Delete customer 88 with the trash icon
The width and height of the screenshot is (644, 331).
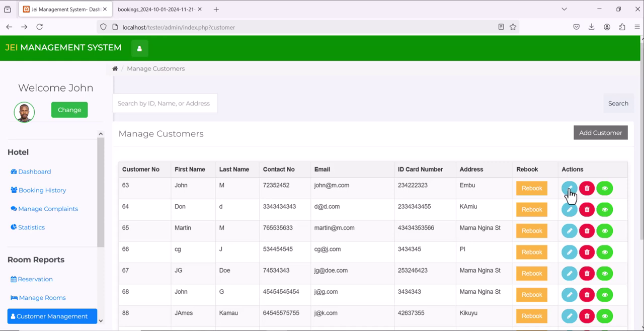coord(587,316)
